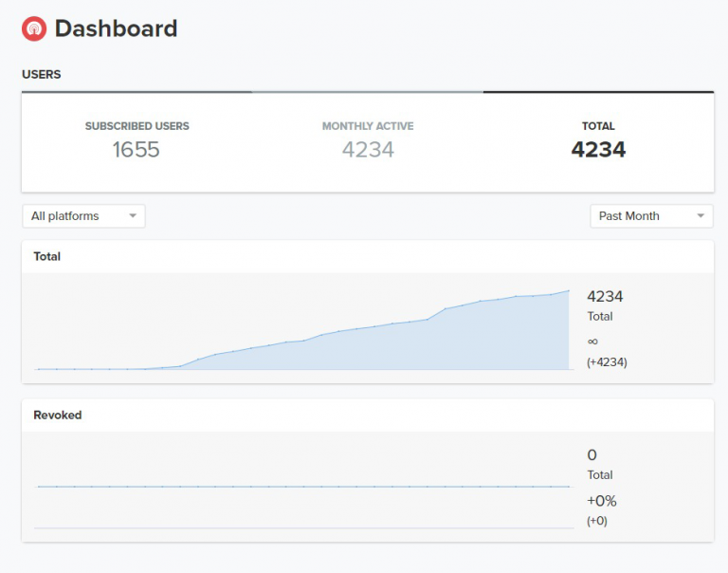Click the infinity symbol in Total panel

click(592, 341)
